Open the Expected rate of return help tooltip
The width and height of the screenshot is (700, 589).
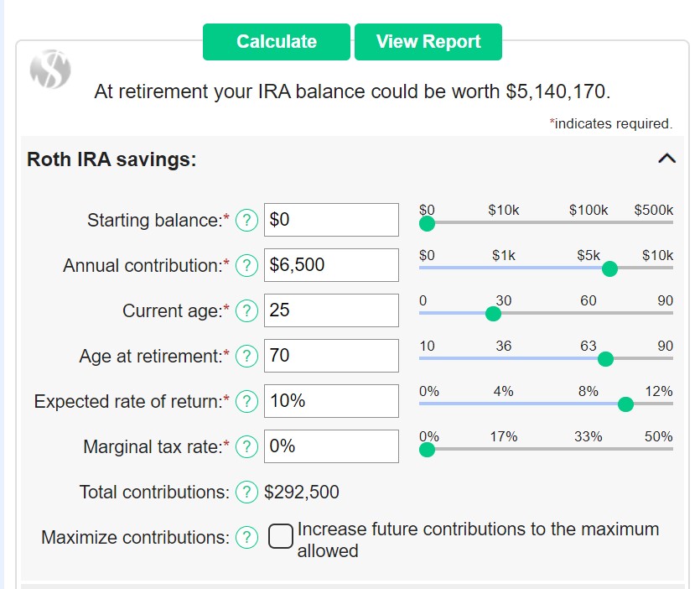(246, 401)
